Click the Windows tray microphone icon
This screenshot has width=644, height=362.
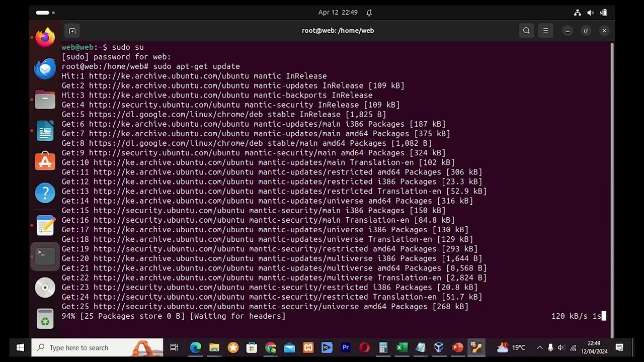(550, 347)
